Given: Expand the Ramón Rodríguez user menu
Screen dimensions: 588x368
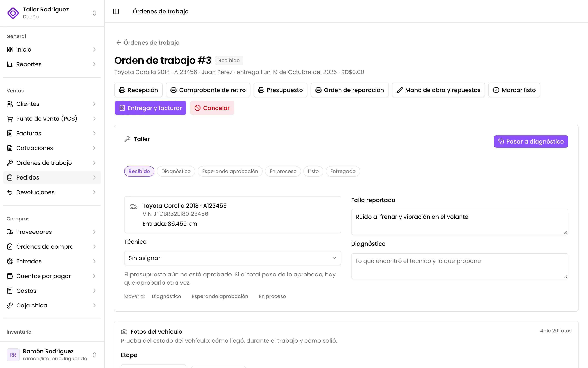Looking at the screenshot, I should tap(94, 355).
